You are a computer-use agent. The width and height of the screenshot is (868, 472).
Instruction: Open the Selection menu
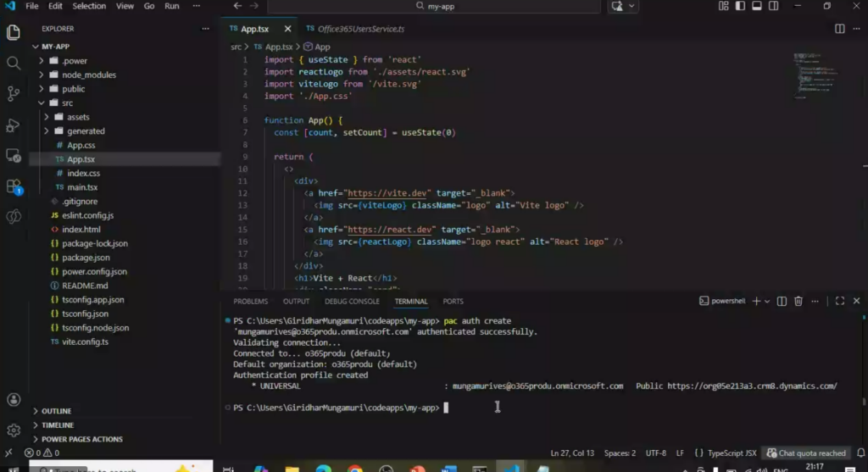point(89,6)
